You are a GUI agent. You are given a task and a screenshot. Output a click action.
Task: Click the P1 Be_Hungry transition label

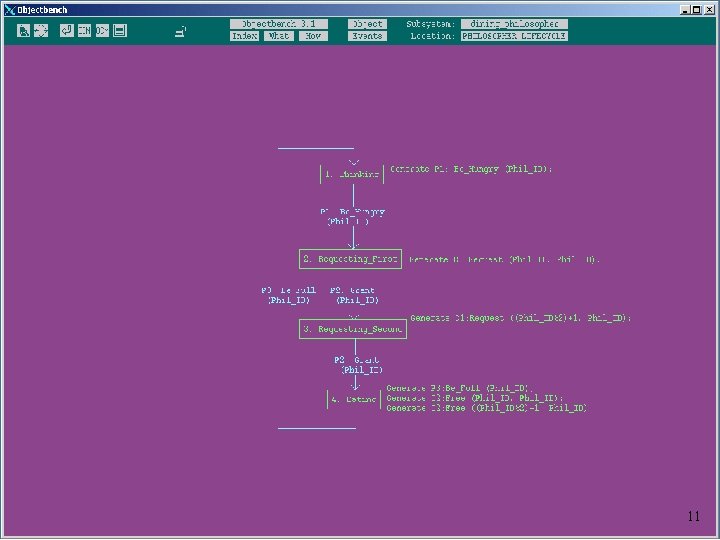(352, 217)
